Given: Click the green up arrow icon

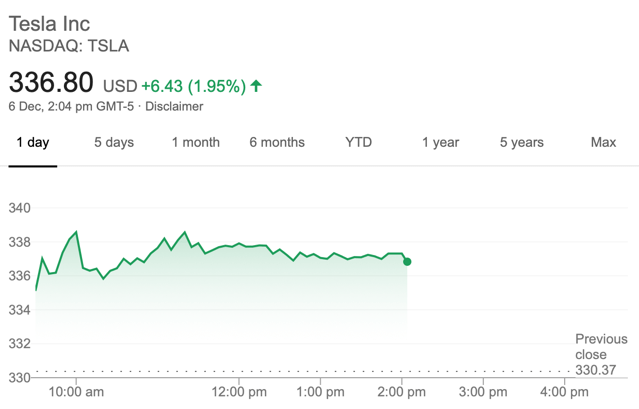Looking at the screenshot, I should [256, 86].
